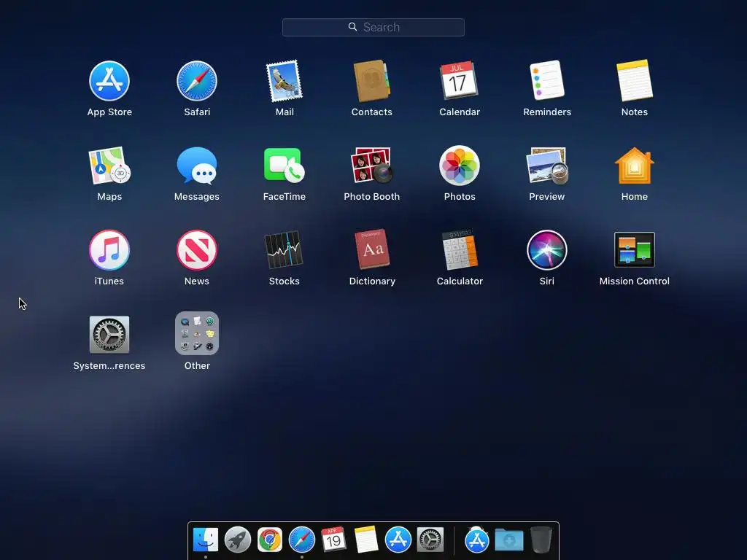Expand the Other apps folder
The width and height of the screenshot is (747, 560).
(x=197, y=333)
